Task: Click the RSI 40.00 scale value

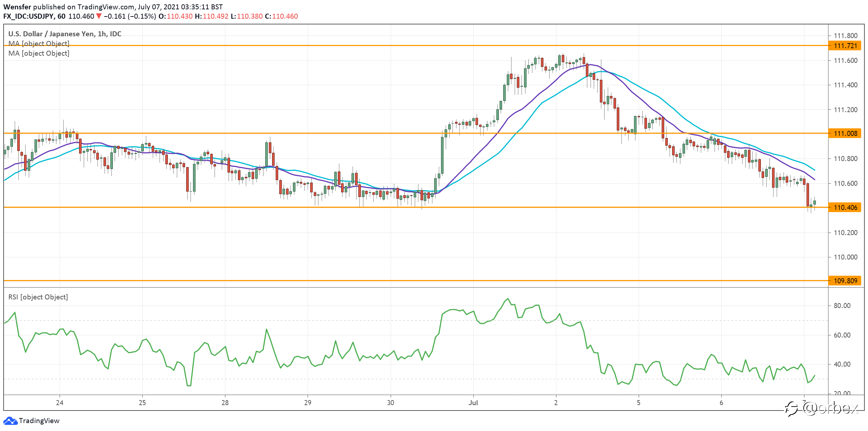Action: (x=842, y=364)
